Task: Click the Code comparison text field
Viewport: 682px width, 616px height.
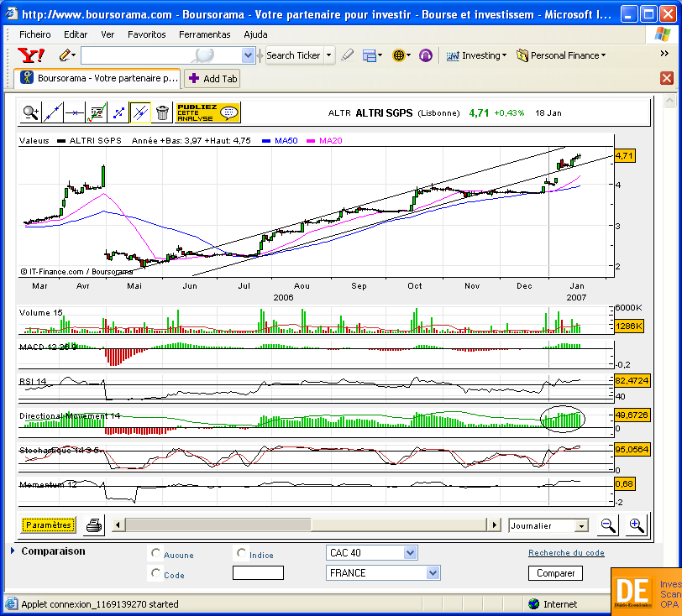Action: click(x=258, y=573)
